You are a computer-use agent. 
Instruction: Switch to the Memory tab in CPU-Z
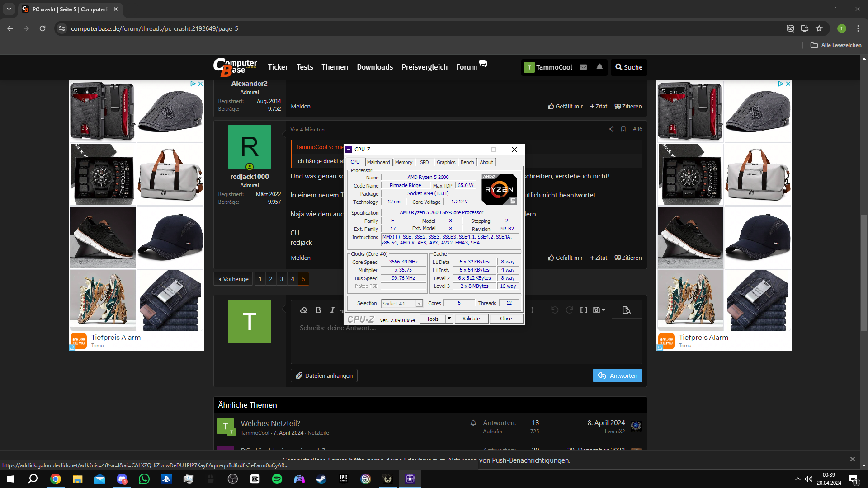403,162
